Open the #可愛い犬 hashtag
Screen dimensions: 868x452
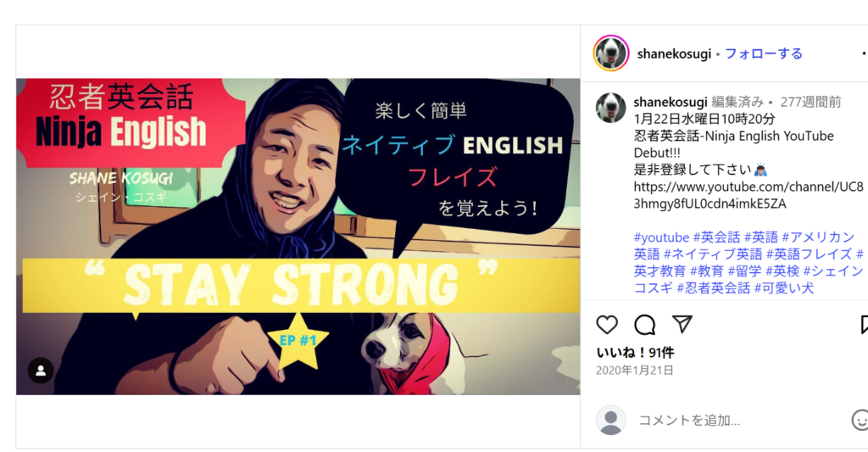coord(784,288)
